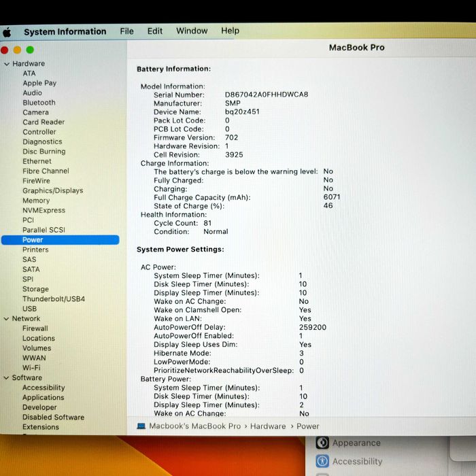
Task: Select Printers in the sidebar
Action: pos(35,250)
